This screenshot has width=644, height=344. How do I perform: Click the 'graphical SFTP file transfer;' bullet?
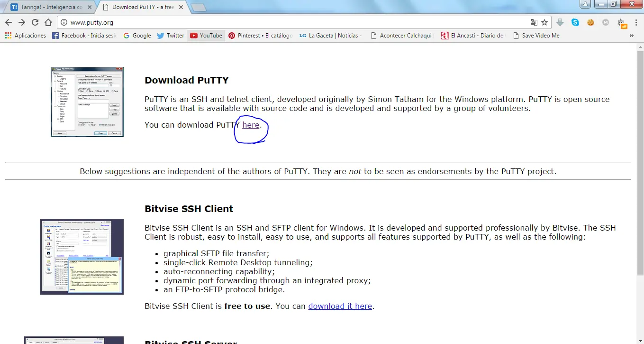click(x=217, y=254)
